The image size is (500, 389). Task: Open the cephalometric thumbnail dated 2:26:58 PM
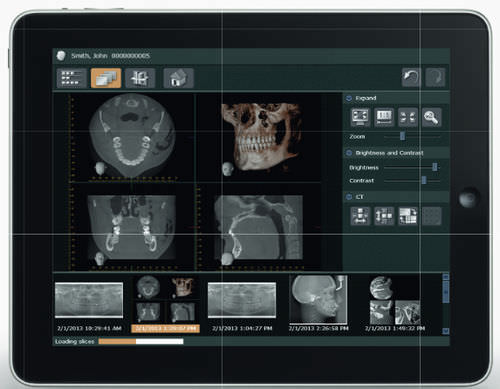pos(319,299)
